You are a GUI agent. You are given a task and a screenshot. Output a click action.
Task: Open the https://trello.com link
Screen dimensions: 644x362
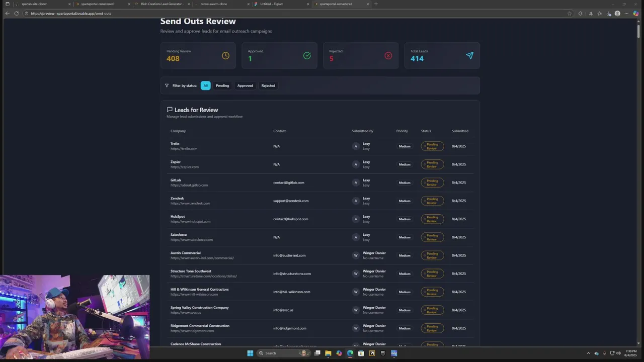point(184,149)
